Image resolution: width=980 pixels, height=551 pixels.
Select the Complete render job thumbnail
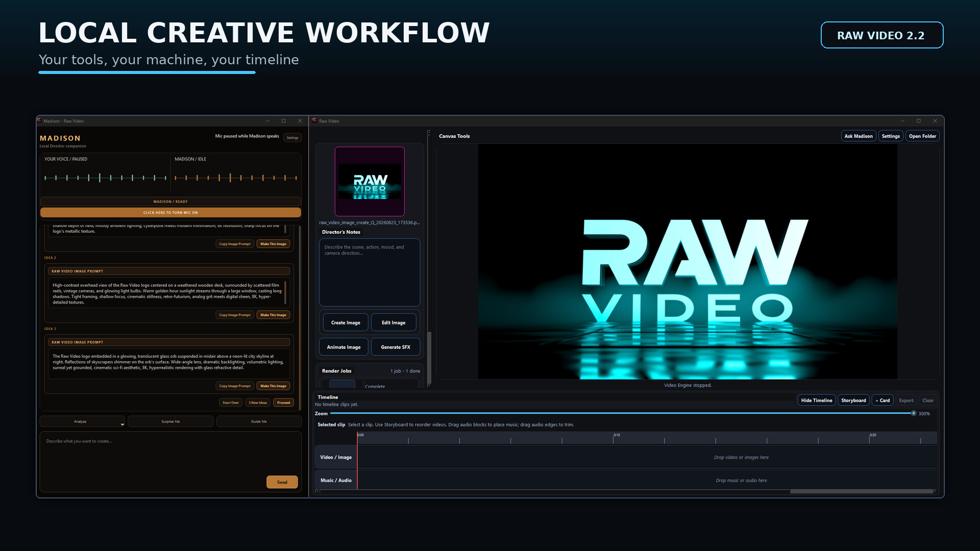tap(342, 385)
